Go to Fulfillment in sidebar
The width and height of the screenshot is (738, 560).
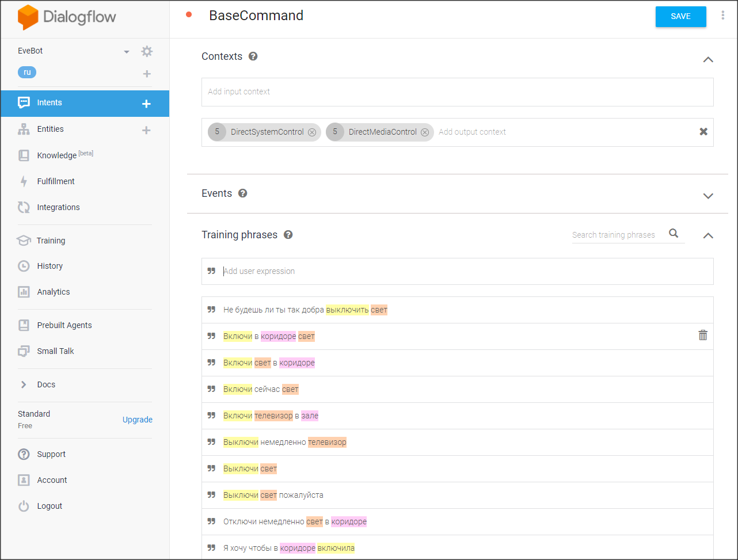(56, 181)
